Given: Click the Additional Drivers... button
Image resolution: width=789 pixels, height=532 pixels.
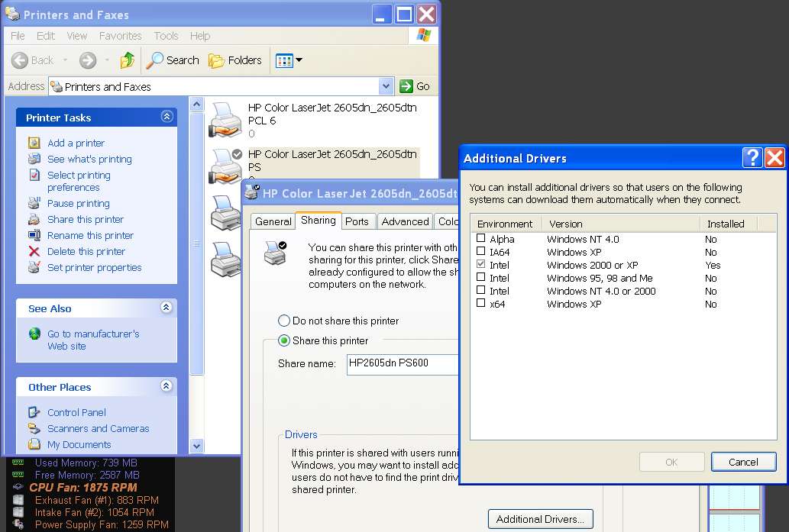Looking at the screenshot, I should 540,520.
